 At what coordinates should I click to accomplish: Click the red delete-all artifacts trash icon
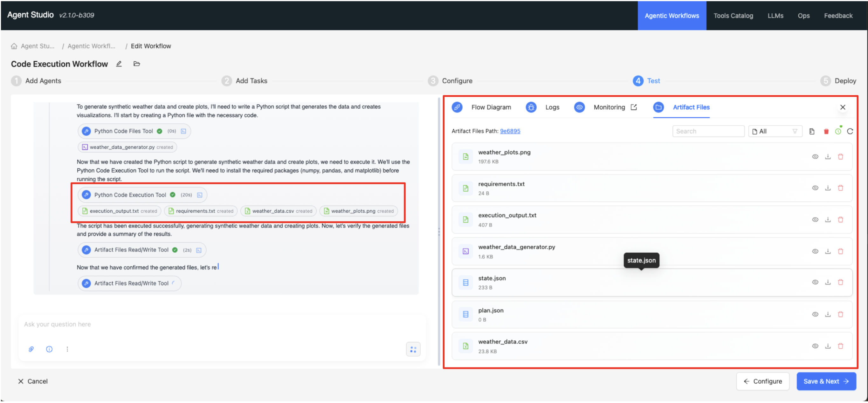point(826,131)
